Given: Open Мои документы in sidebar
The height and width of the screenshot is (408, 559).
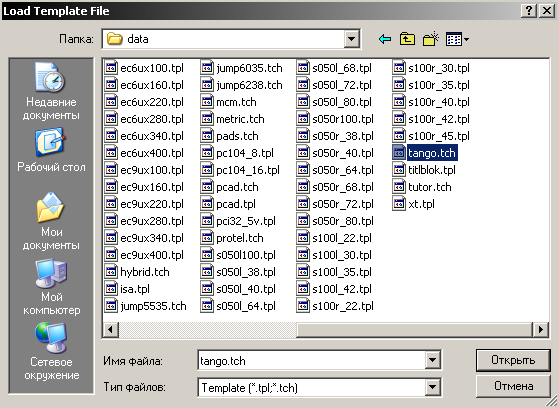Looking at the screenshot, I should [x=51, y=221].
